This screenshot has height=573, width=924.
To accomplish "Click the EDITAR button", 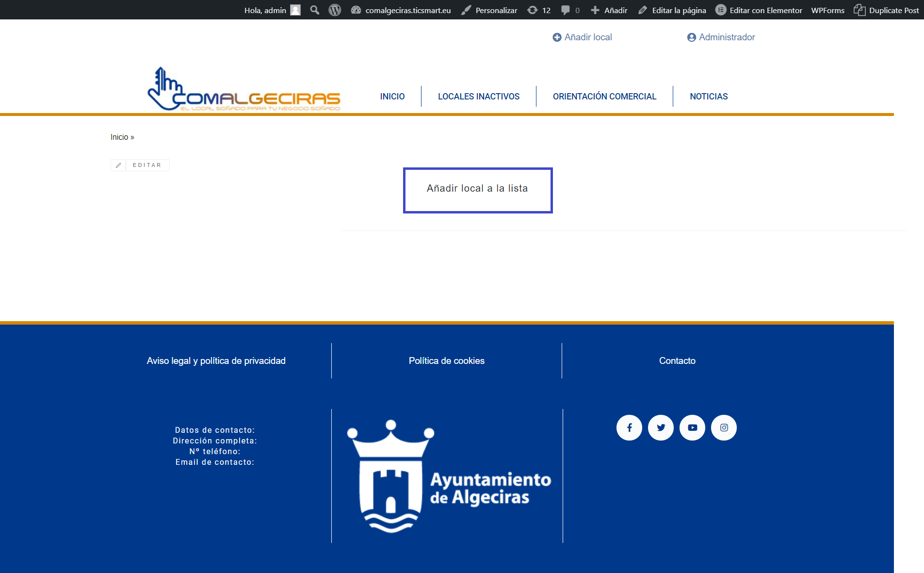I will 140,165.
